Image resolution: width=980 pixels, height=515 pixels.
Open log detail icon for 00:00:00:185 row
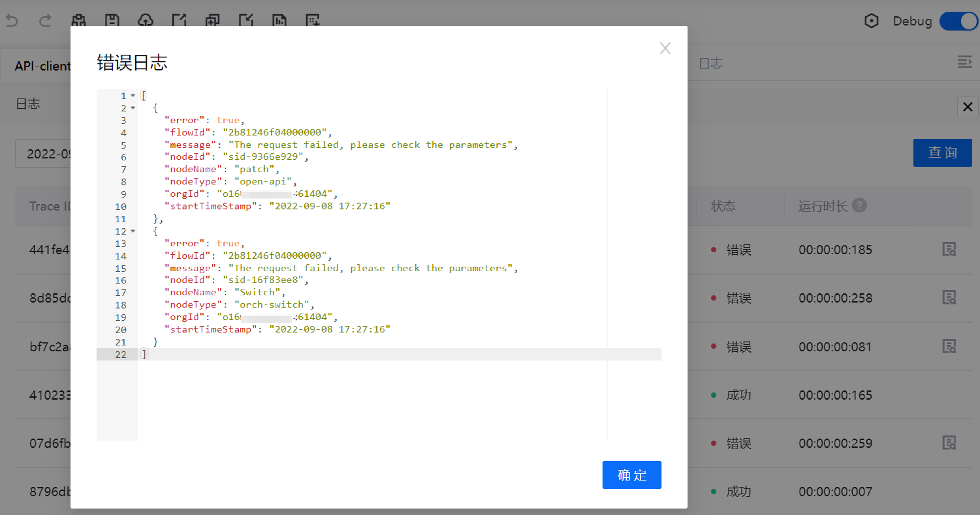pos(949,249)
